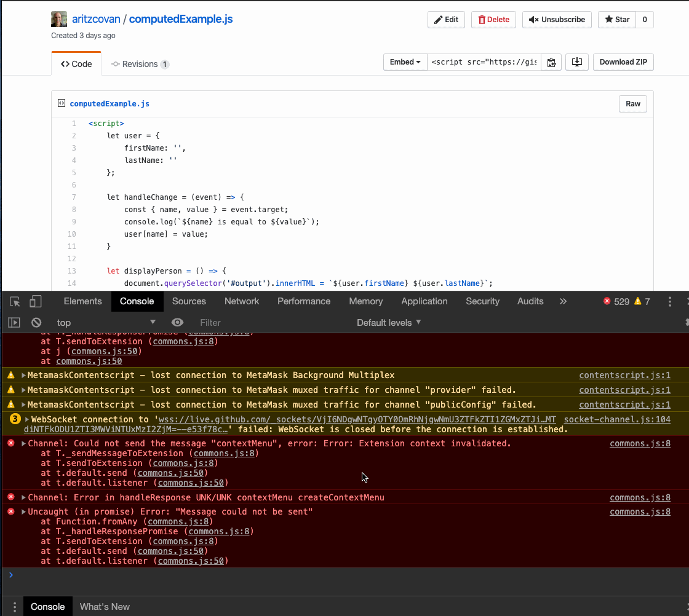View Raw file content

(x=633, y=104)
